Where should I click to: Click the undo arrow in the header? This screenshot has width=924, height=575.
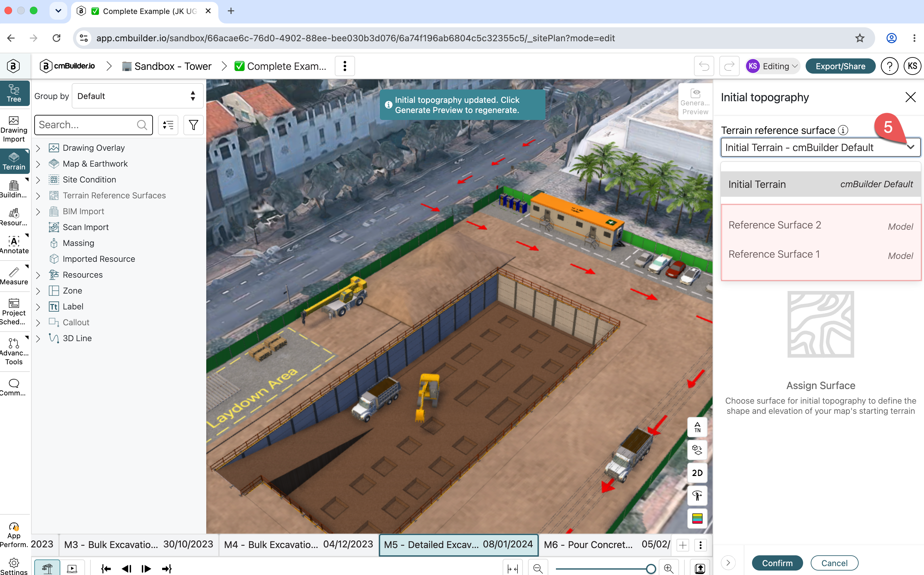point(704,66)
